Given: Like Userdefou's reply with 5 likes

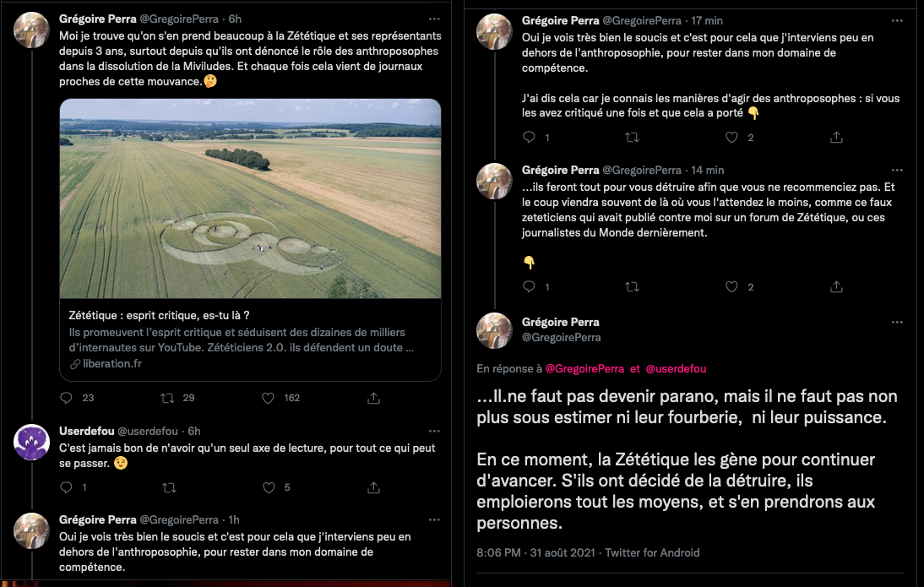Looking at the screenshot, I should click(269, 487).
